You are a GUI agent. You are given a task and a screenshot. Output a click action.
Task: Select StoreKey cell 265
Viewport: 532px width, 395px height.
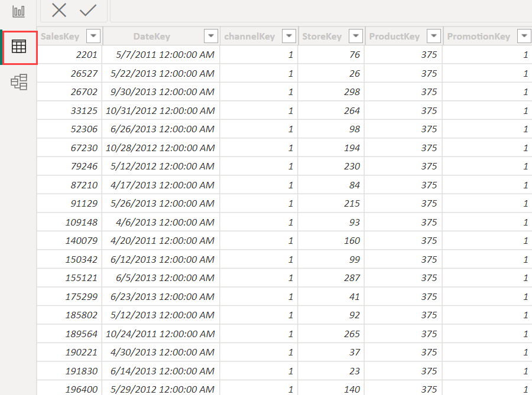pos(331,334)
